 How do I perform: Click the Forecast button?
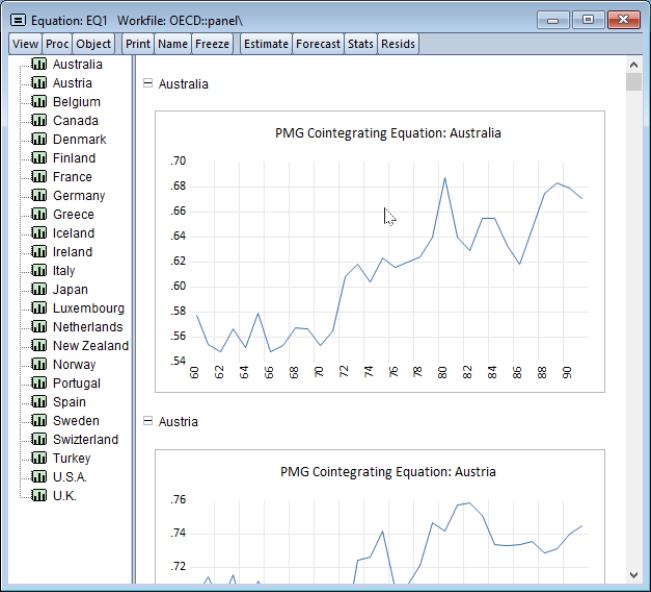[x=318, y=43]
